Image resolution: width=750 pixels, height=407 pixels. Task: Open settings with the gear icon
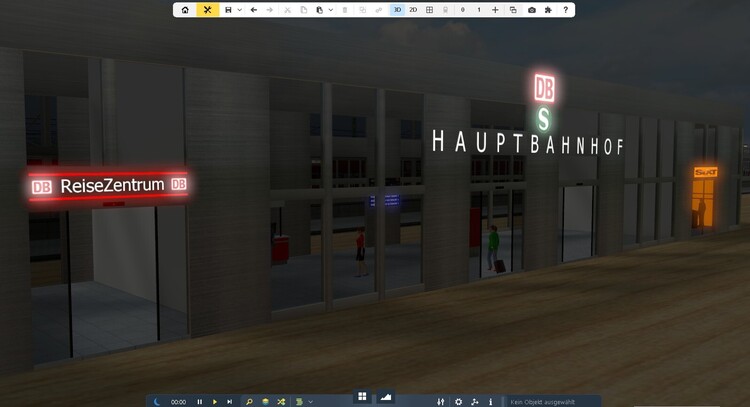458,402
